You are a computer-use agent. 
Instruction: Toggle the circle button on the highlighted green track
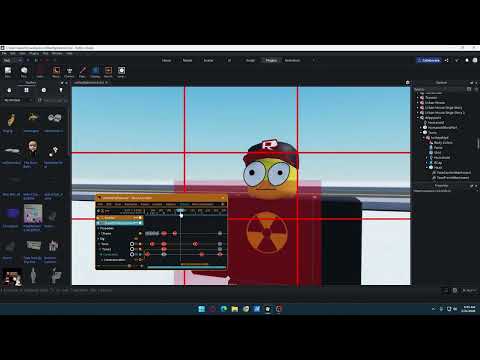[132, 254]
